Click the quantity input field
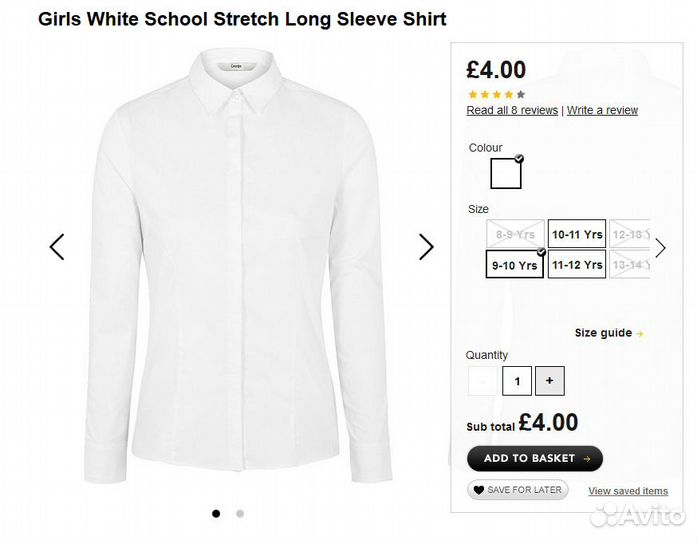 (x=516, y=380)
